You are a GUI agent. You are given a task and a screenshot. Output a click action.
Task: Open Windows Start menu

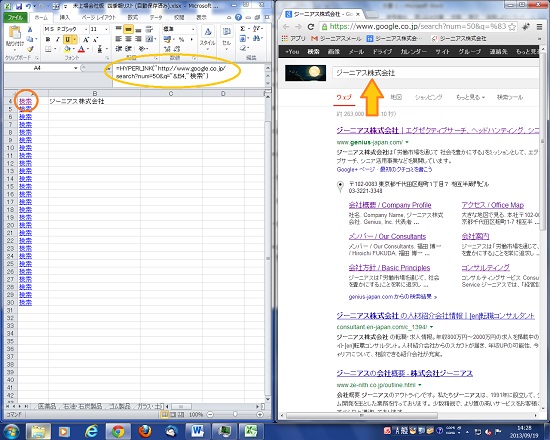click(11, 431)
